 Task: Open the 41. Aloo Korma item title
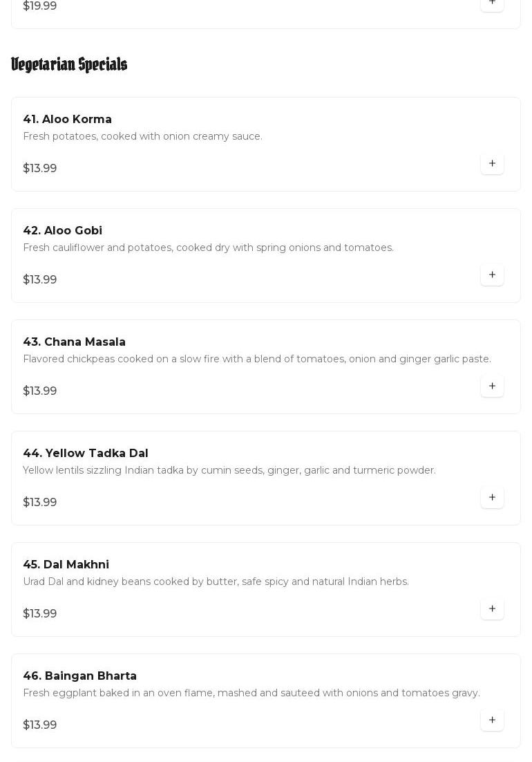click(67, 120)
